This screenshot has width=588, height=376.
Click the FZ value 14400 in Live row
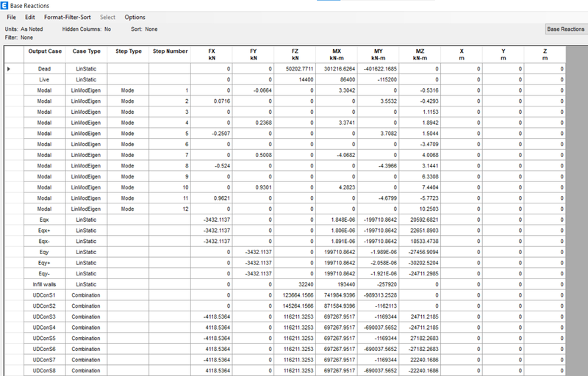pos(295,80)
